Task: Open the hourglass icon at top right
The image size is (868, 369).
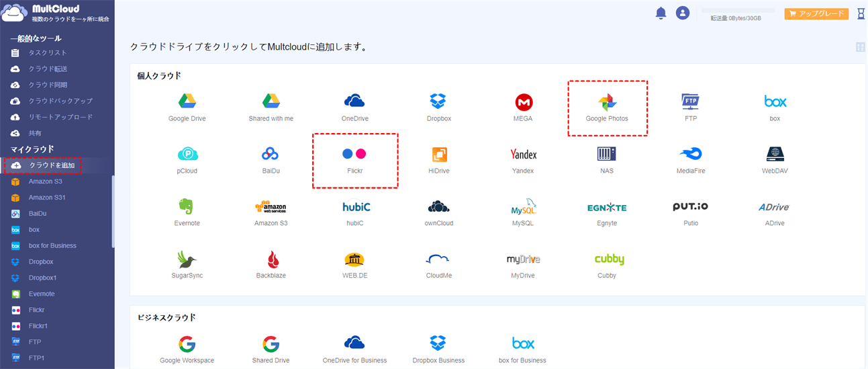Action: click(861, 13)
